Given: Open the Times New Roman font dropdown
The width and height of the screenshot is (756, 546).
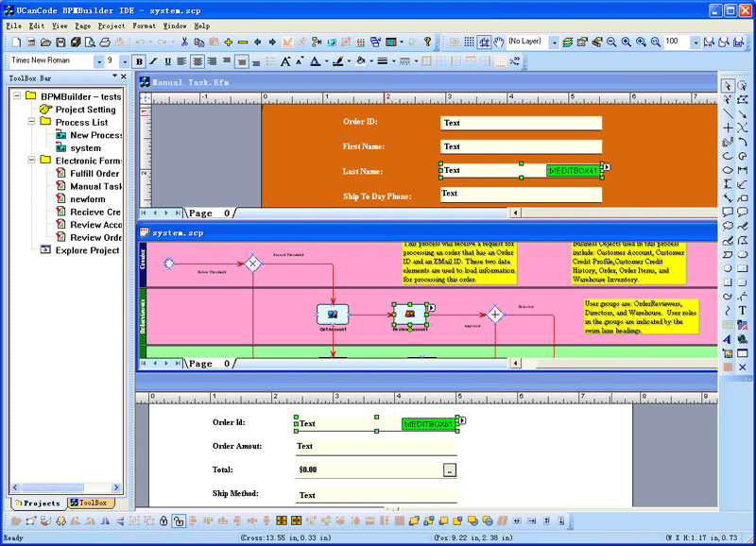Looking at the screenshot, I should 98,61.
